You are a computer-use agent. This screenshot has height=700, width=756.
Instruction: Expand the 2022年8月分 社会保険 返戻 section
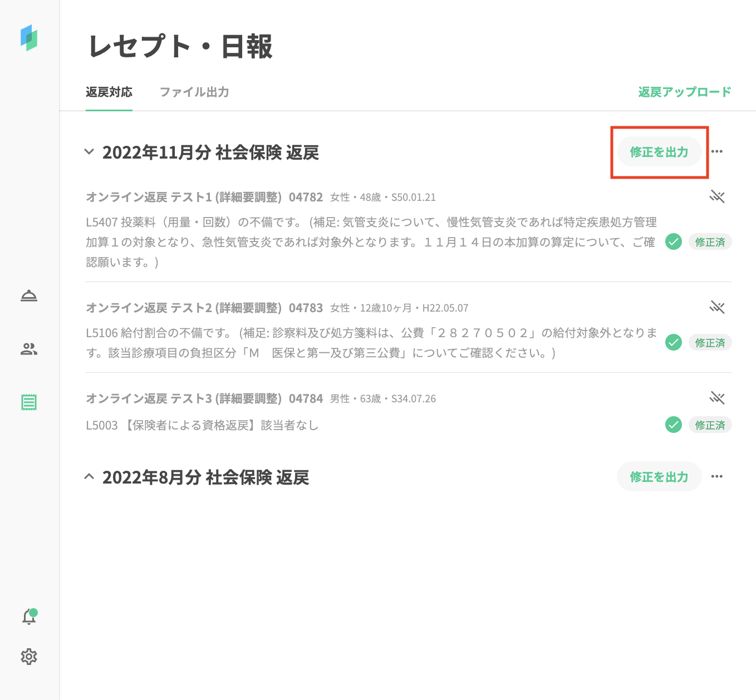[89, 477]
